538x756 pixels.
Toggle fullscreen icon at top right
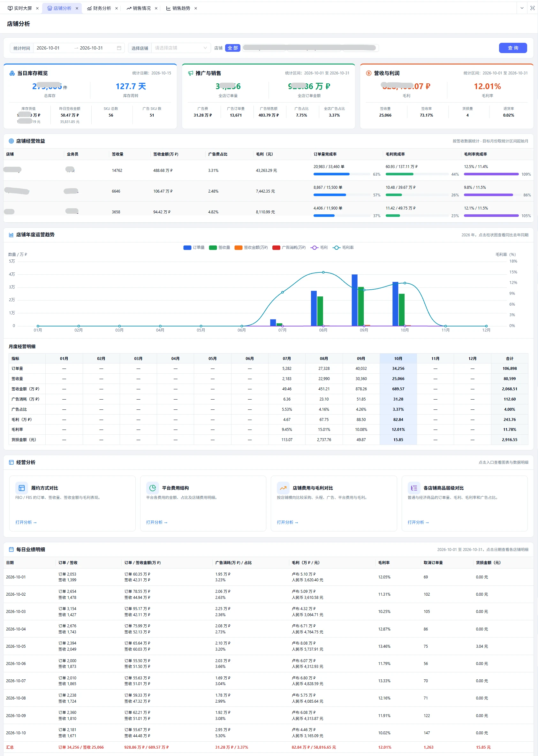pos(532,8)
